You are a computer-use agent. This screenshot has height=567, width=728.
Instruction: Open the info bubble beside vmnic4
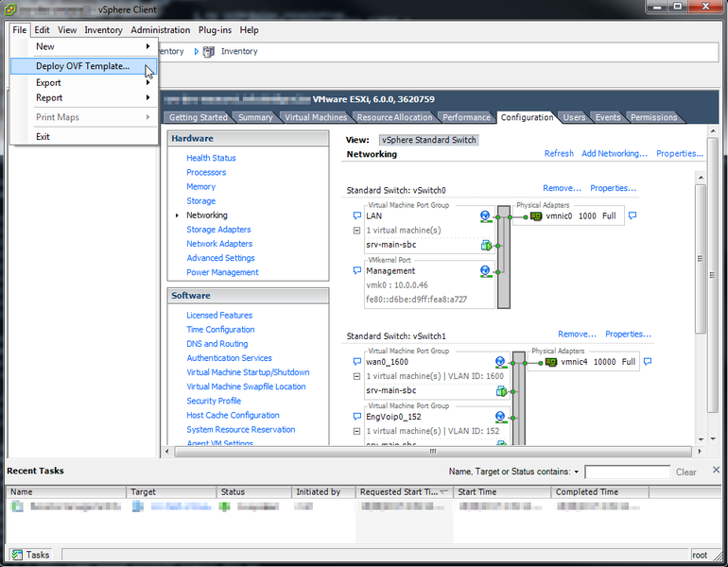click(x=648, y=361)
